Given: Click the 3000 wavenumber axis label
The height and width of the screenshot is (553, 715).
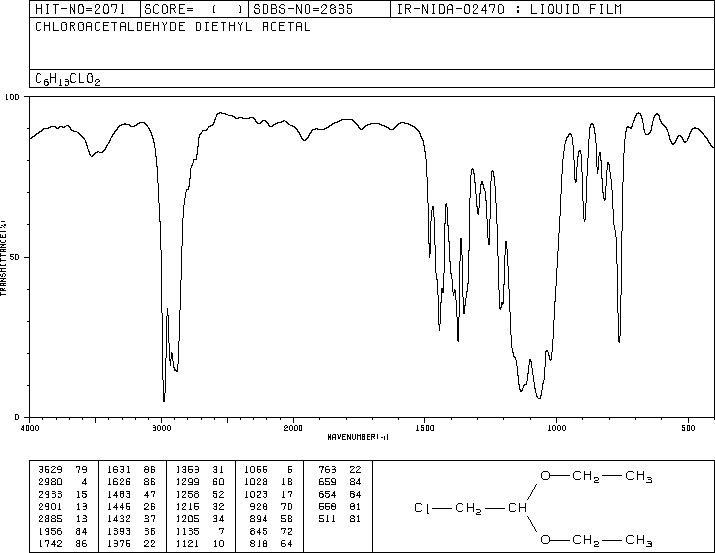Looking at the screenshot, I should (161, 428).
